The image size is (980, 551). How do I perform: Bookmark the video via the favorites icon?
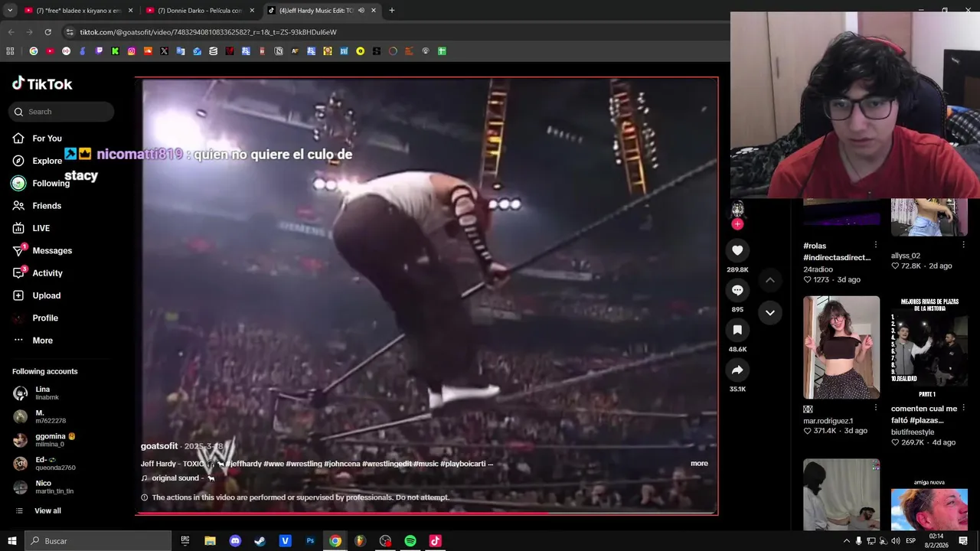(x=737, y=330)
